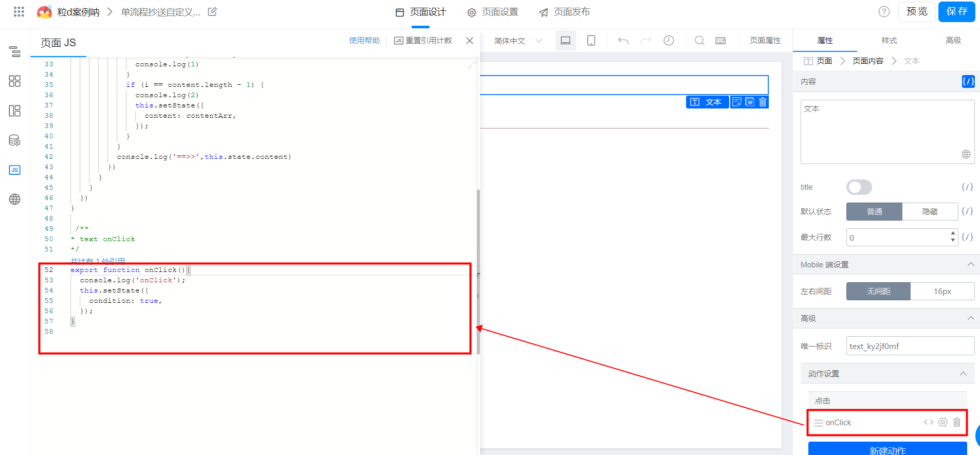Open the outline tree sidebar icon
This screenshot has height=455, width=980.
(x=15, y=51)
